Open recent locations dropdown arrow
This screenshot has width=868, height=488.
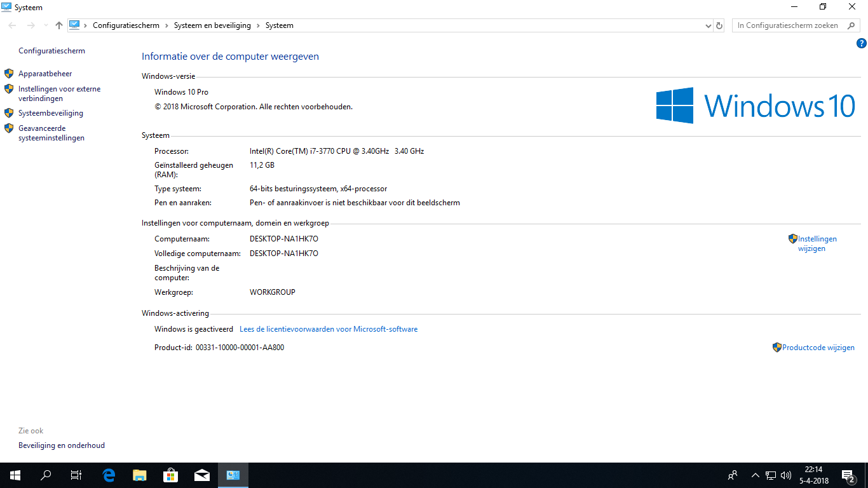click(45, 25)
